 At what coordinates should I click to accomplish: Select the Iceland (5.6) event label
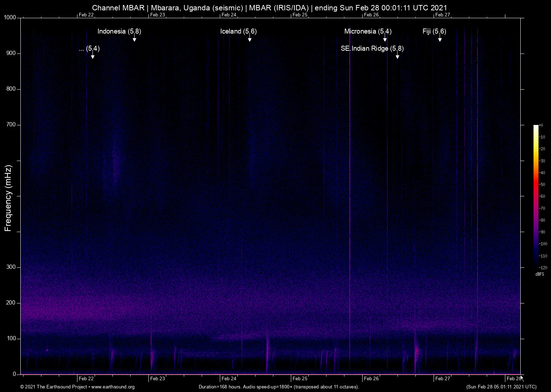click(238, 31)
